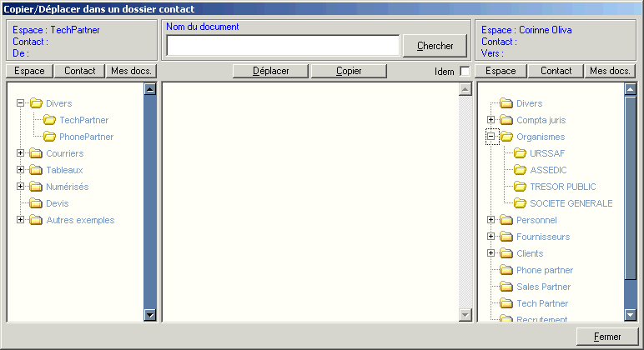Expand the Courriers folder node
The width and height of the screenshot is (644, 350).
click(x=20, y=153)
